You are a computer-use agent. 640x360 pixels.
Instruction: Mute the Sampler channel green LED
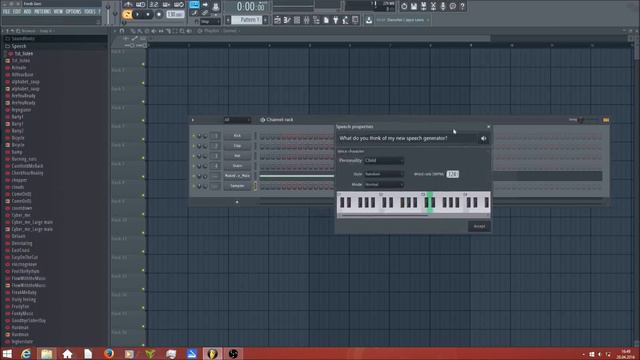pyautogui.click(x=194, y=186)
